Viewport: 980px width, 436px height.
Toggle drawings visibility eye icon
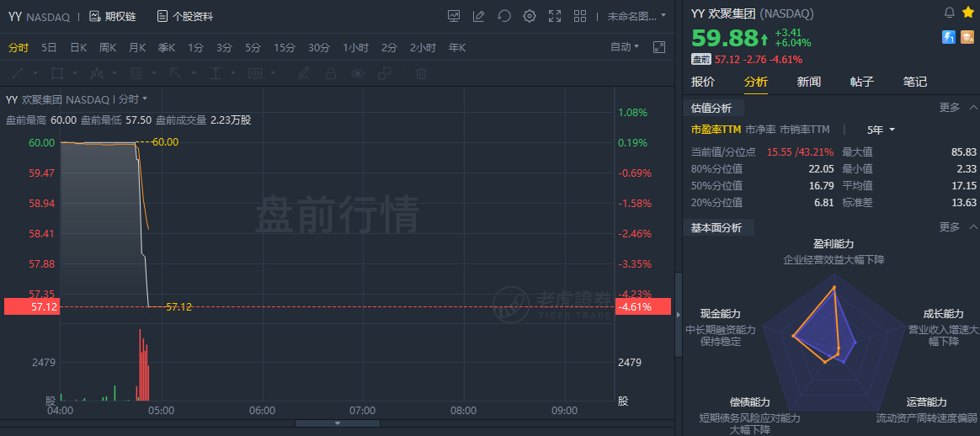pos(358,74)
